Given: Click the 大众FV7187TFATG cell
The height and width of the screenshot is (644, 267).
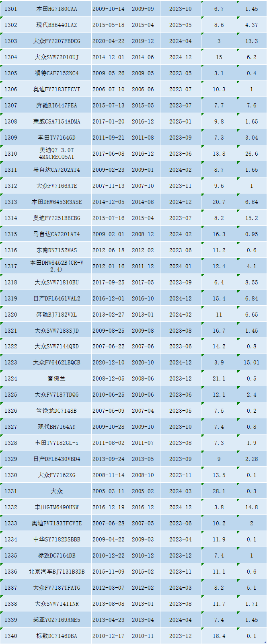Looking at the screenshot, I should [57, 588].
